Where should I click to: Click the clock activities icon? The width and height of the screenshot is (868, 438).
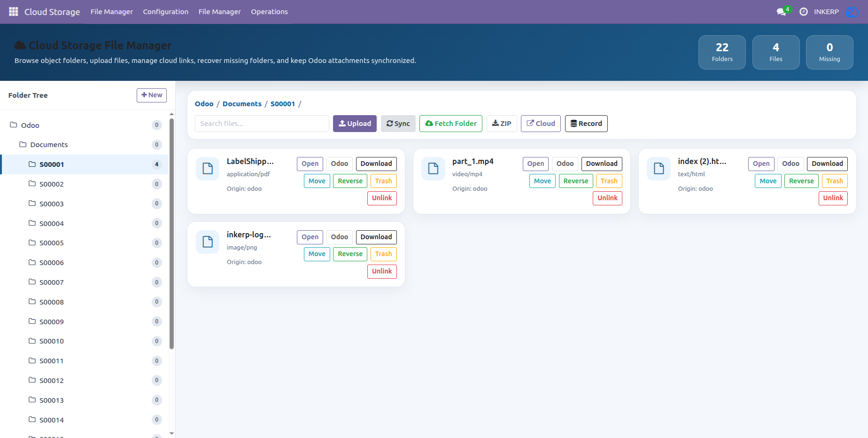pos(804,12)
